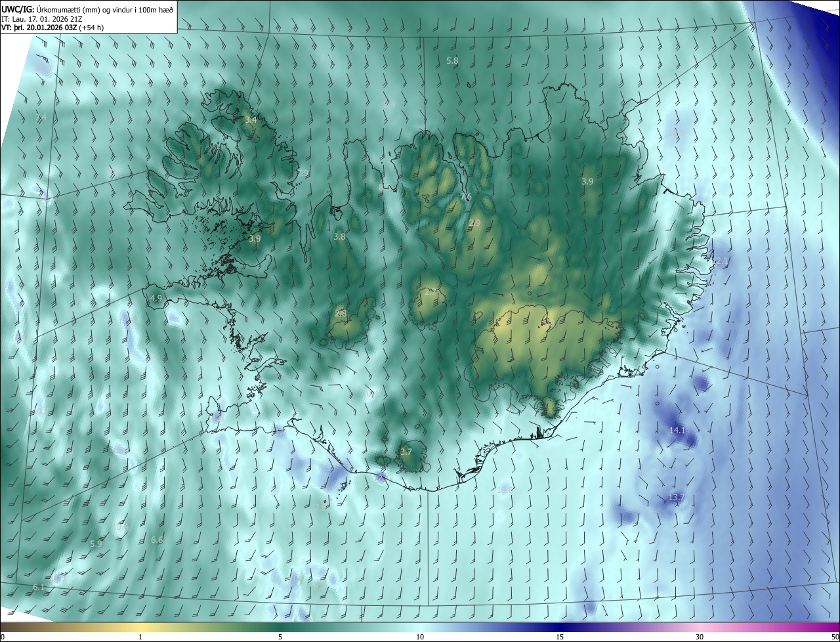
Task: Click the "UWC/IG:" title label
Action: (18, 11)
